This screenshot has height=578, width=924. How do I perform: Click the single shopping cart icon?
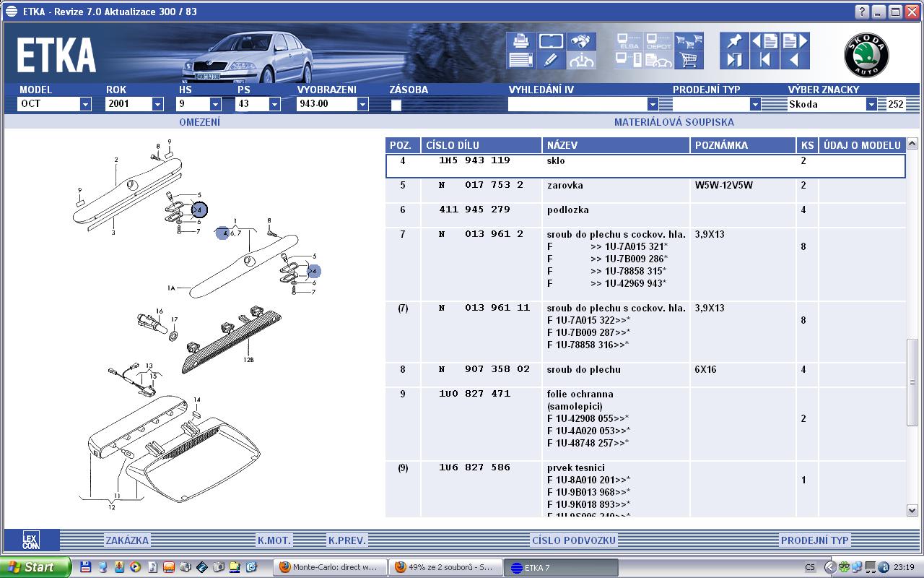689,61
